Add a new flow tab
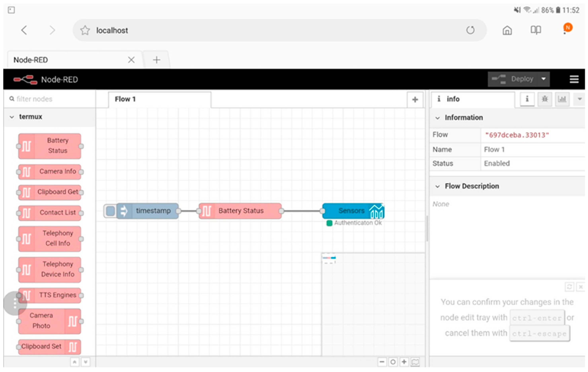 pyautogui.click(x=415, y=100)
